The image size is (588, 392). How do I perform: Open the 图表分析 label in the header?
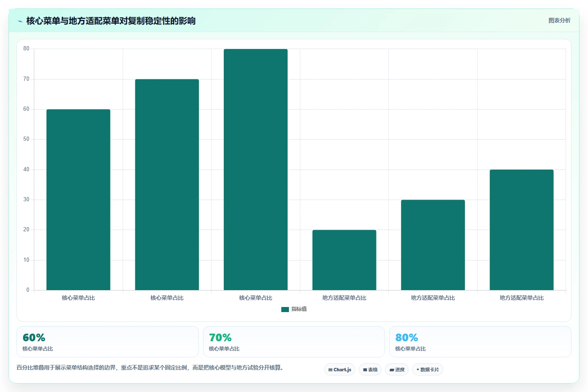pyautogui.click(x=559, y=20)
